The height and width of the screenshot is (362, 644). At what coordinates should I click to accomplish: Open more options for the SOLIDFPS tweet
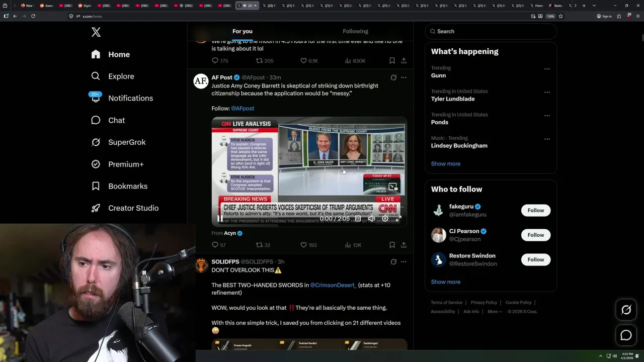click(404, 262)
